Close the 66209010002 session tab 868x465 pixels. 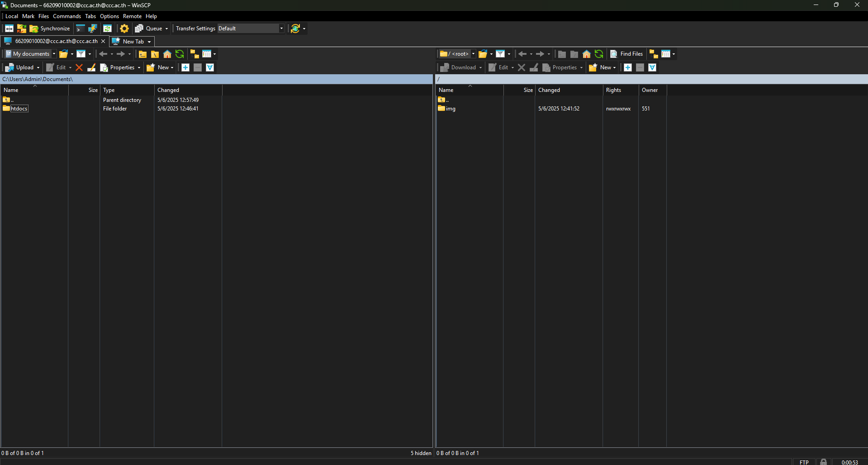pyautogui.click(x=103, y=41)
